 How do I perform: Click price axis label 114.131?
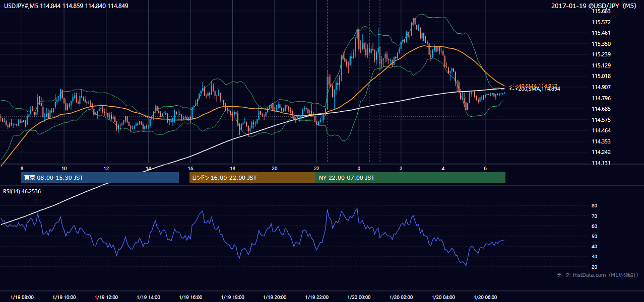601,163
